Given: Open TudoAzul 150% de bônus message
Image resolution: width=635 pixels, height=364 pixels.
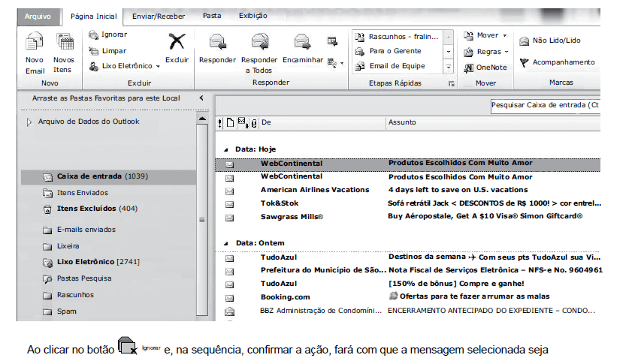Looking at the screenshot, I should (408, 284).
